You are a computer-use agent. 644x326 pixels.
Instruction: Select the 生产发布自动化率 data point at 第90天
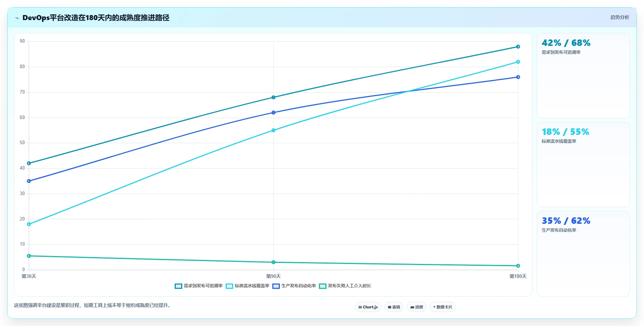coord(273,113)
